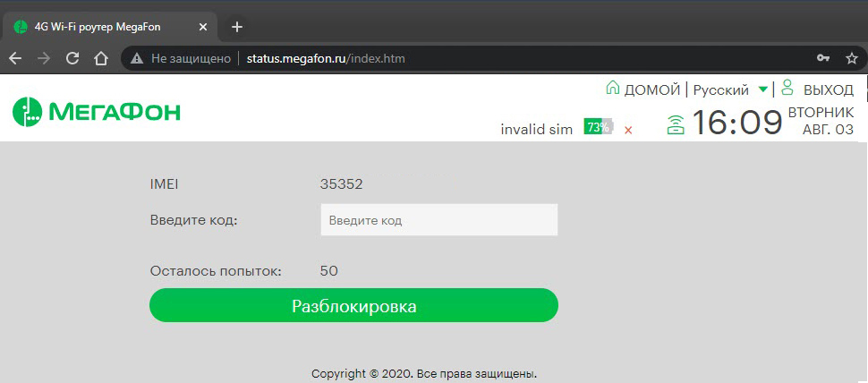Click the invalid sim status text
This screenshot has height=383, width=868.
point(536,130)
